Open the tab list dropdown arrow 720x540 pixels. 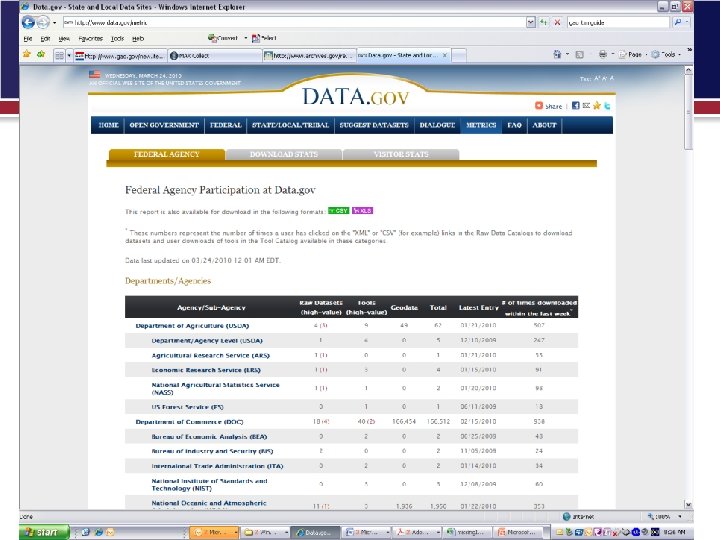point(69,56)
